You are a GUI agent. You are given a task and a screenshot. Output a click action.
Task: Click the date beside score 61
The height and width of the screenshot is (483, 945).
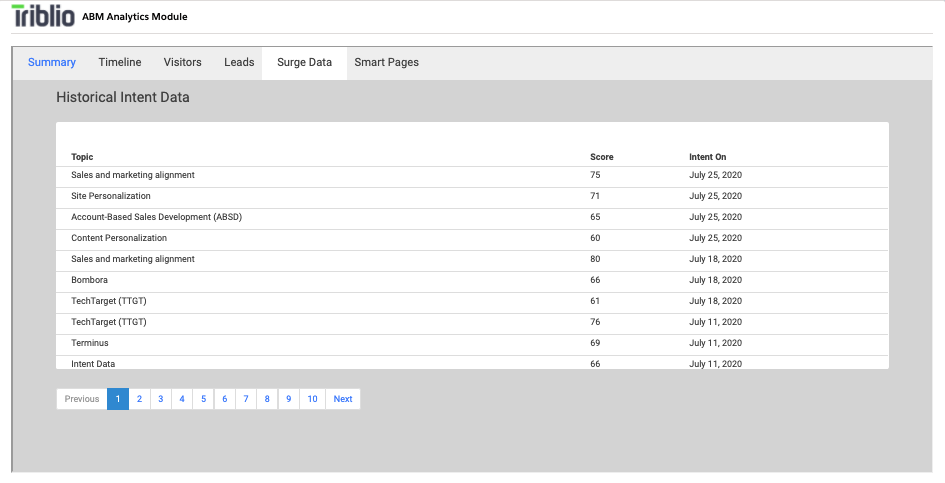click(715, 301)
